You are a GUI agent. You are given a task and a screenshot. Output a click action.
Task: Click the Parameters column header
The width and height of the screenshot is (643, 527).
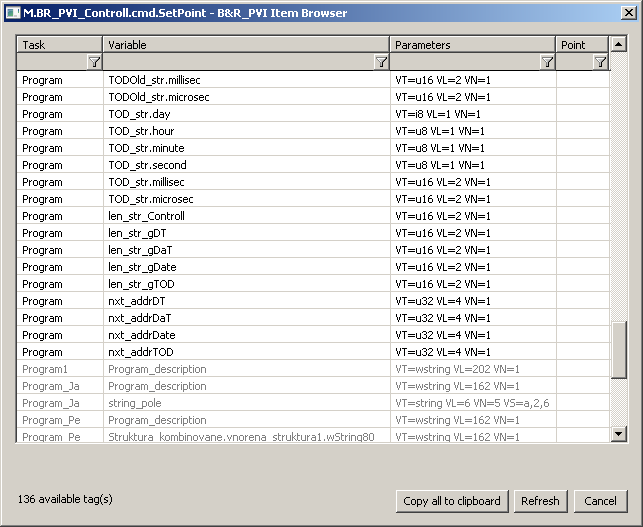click(472, 45)
